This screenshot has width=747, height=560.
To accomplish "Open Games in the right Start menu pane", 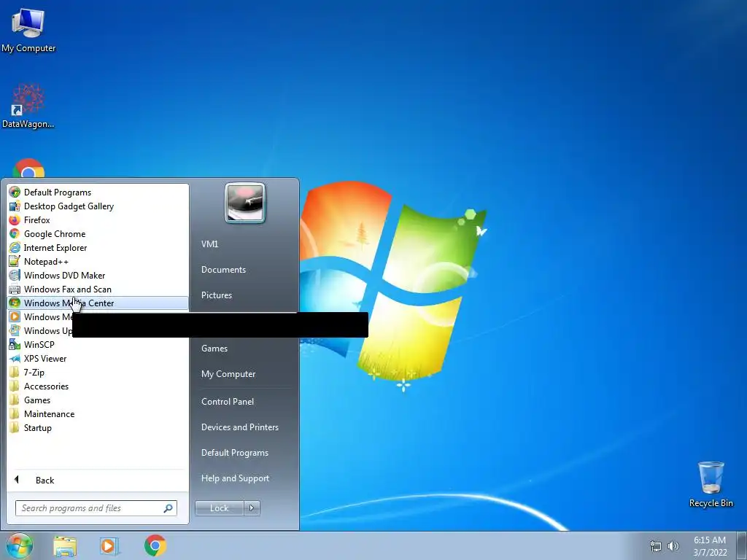I will 214,348.
